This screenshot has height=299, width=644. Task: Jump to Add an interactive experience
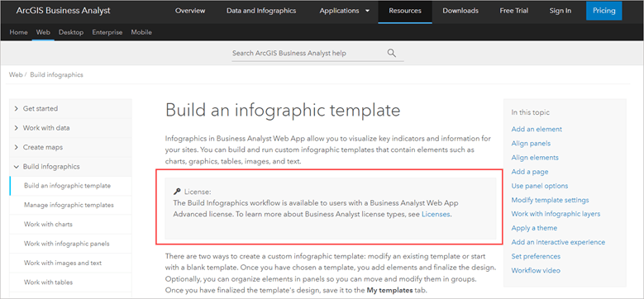(558, 242)
